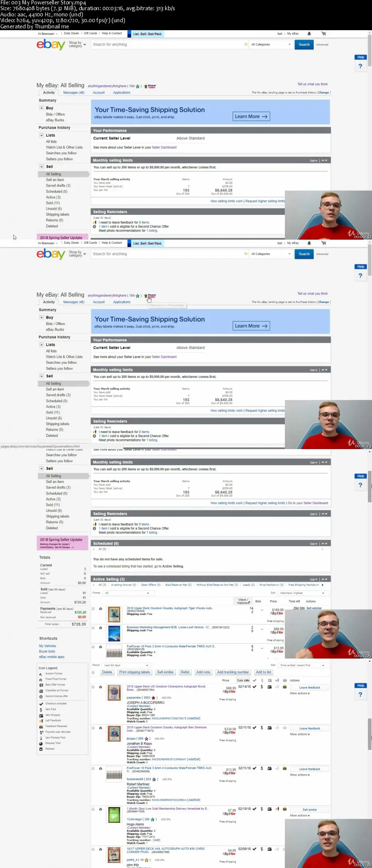Click the Add tracking number button
The image size is (372, 868).
click(x=233, y=672)
